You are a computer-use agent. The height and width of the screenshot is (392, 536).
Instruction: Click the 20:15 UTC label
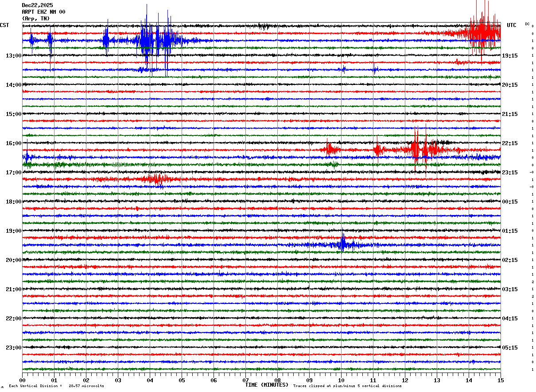click(509, 85)
